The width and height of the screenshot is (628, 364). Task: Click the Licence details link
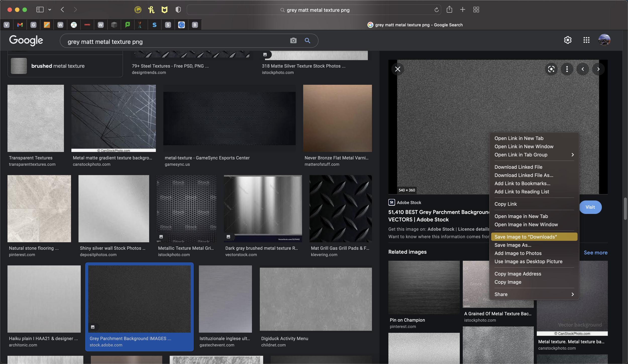click(x=474, y=229)
